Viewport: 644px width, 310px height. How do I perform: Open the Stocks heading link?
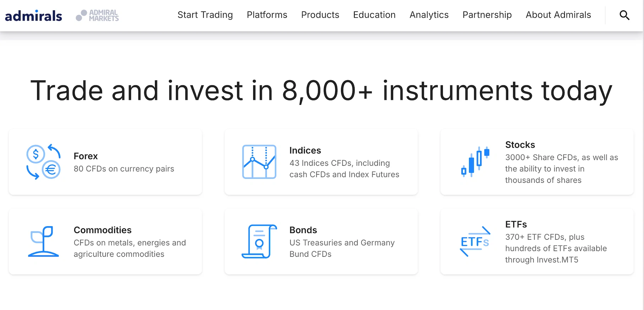point(520,145)
